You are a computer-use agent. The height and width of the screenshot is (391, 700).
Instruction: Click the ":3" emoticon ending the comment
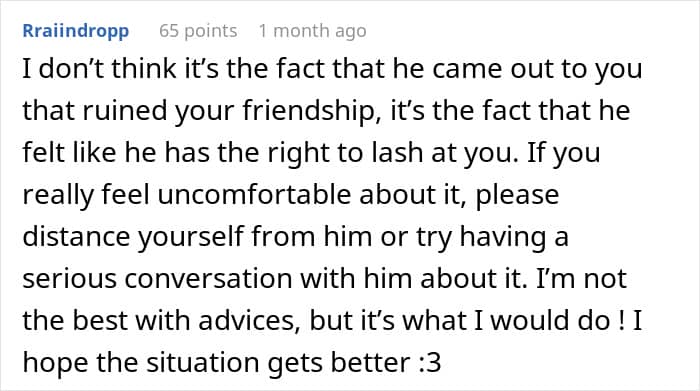click(x=430, y=362)
